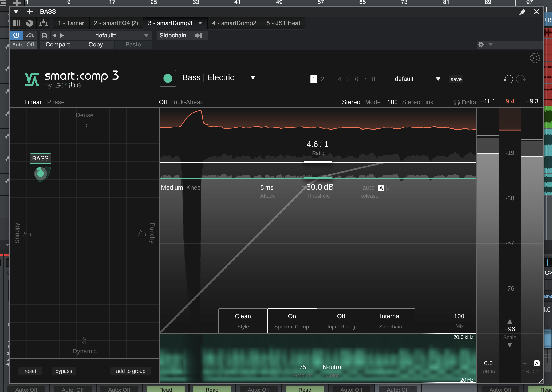552x392 pixels.
Task: Click the 100 Mix value
Action: click(459, 316)
